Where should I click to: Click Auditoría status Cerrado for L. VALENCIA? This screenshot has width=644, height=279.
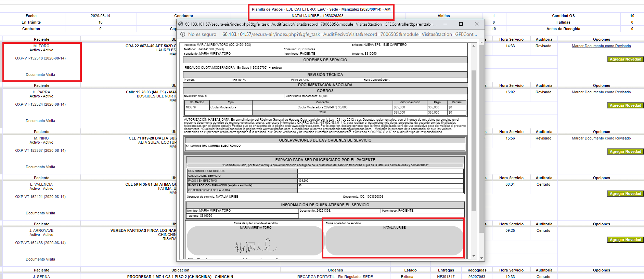[x=543, y=184]
